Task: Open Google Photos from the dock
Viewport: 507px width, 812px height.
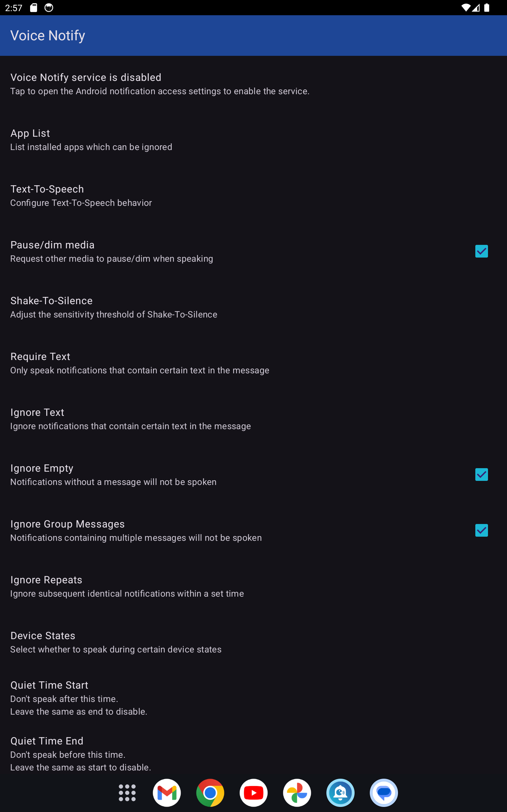Action: click(297, 793)
